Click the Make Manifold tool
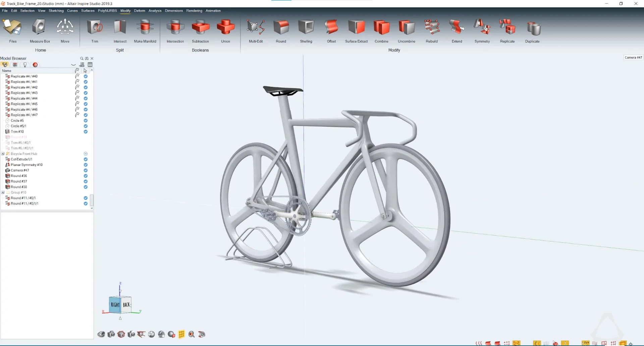 click(145, 31)
